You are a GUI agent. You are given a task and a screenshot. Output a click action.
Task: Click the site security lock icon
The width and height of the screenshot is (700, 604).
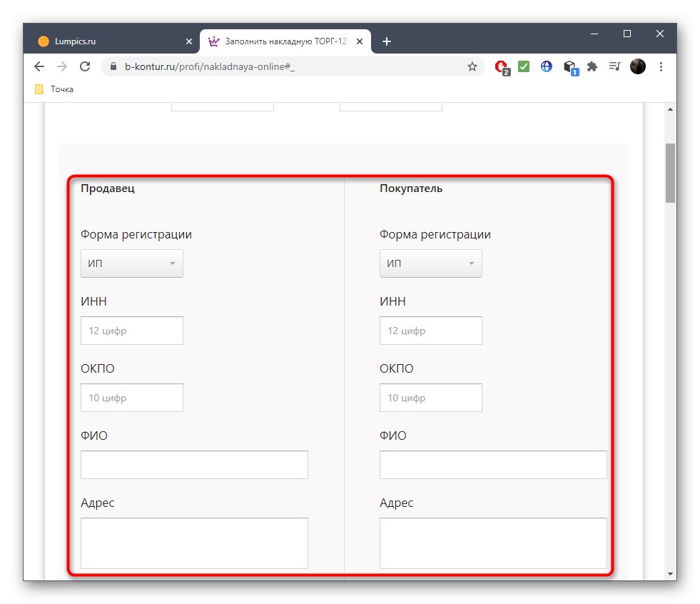[113, 66]
